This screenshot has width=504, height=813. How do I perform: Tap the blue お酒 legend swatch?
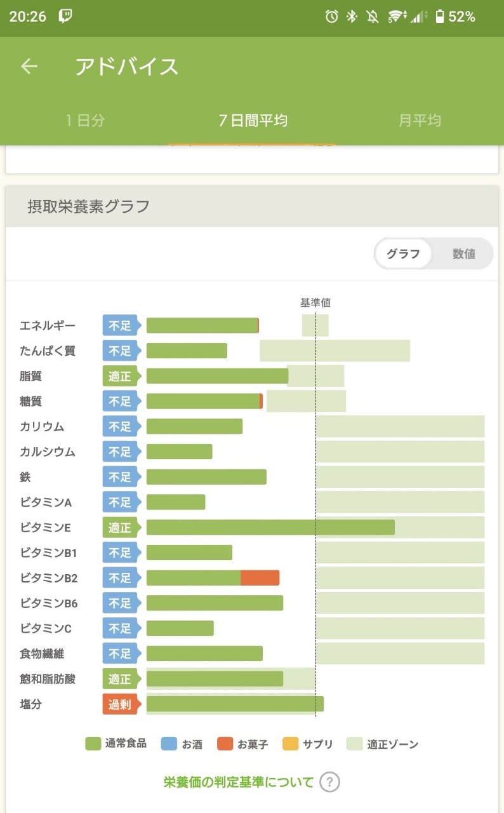(169, 744)
